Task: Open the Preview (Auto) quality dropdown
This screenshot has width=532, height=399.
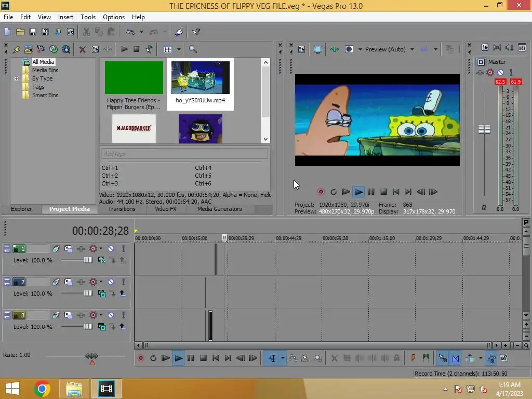Action: [x=412, y=49]
